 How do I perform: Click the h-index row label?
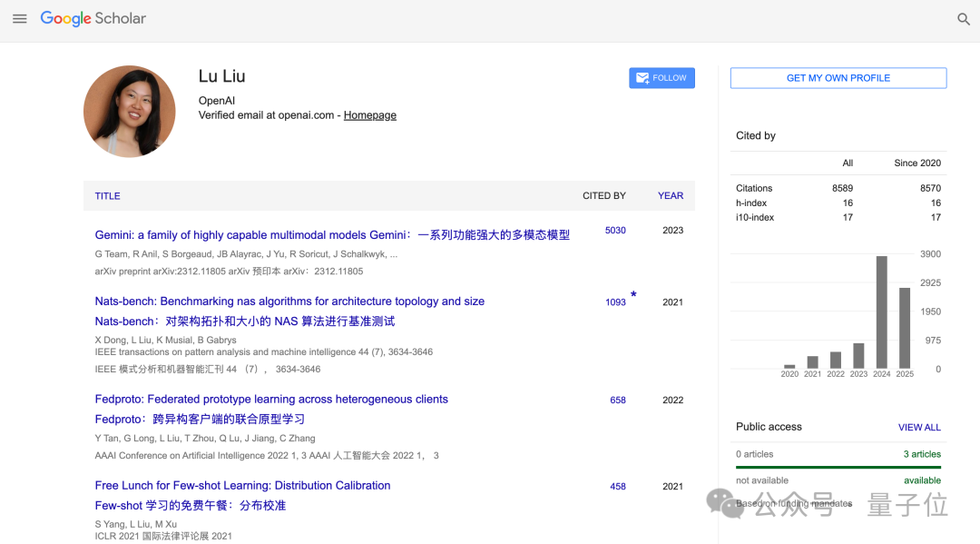750,203
